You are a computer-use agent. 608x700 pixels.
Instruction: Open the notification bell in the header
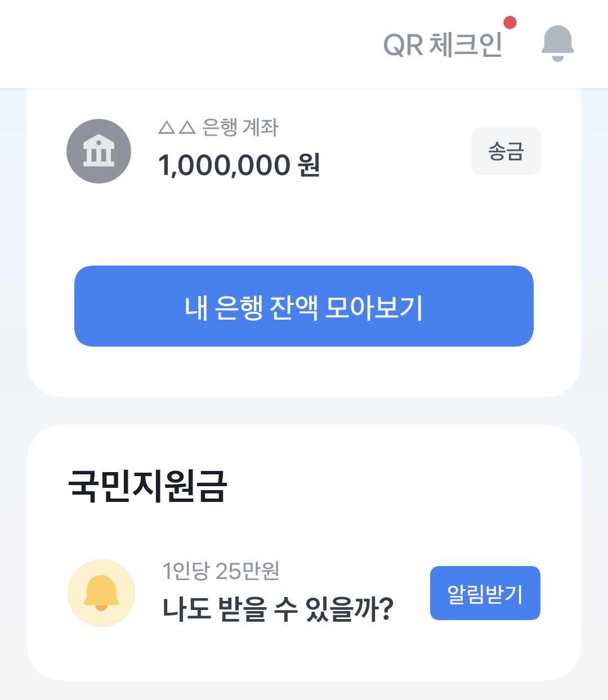[x=557, y=43]
